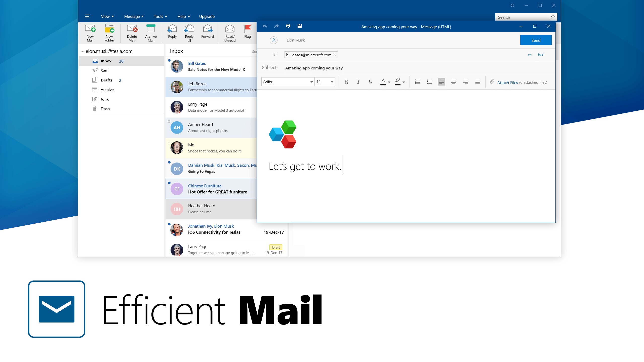Save the draft with the floppy disk icon
This screenshot has width=644, height=362.
[x=299, y=26]
